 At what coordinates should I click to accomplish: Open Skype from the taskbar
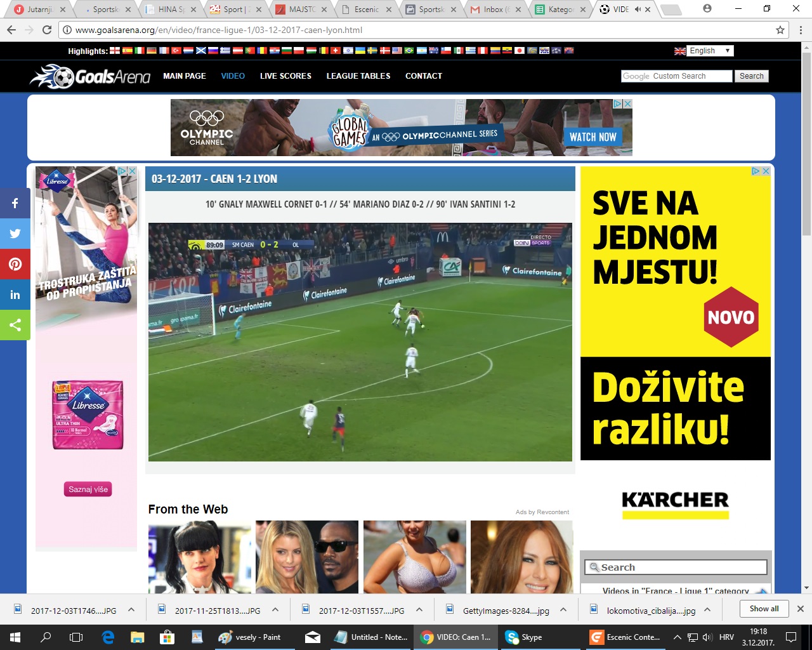pyautogui.click(x=524, y=637)
